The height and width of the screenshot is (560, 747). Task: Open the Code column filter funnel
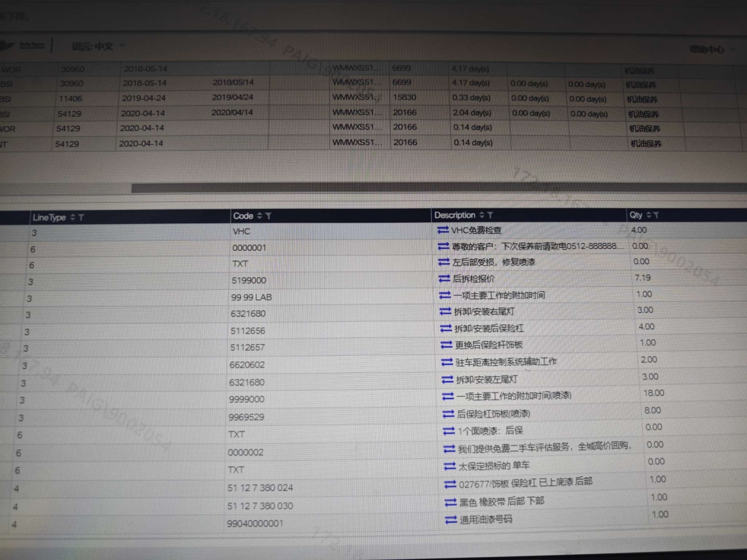[268, 216]
